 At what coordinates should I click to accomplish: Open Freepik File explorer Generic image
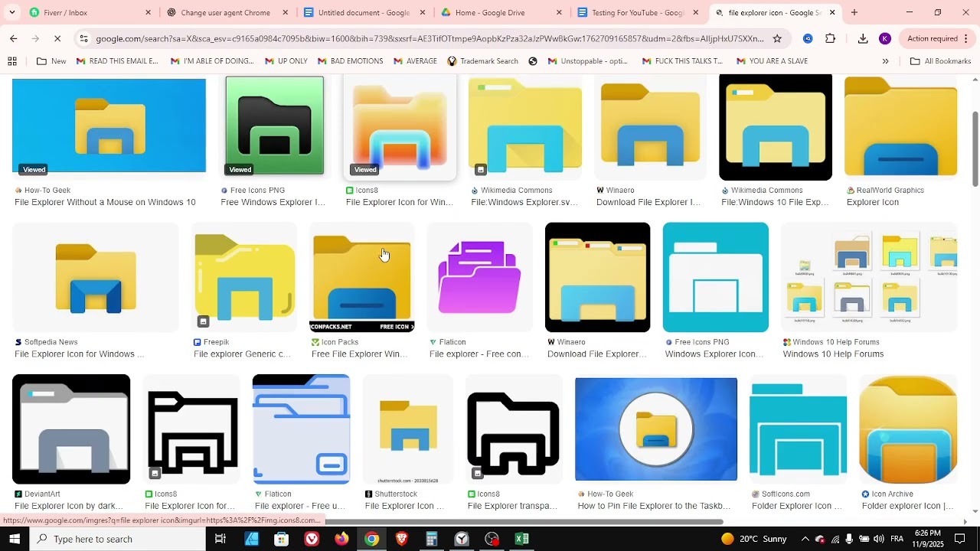[x=244, y=277]
